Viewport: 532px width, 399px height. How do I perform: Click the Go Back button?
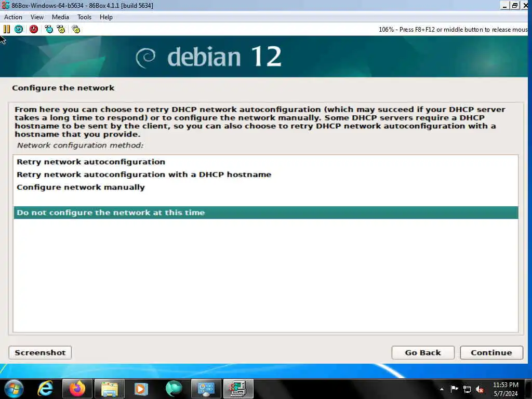[x=423, y=353]
